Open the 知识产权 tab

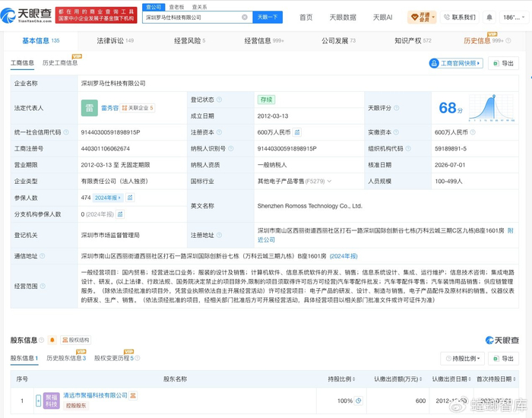click(413, 41)
